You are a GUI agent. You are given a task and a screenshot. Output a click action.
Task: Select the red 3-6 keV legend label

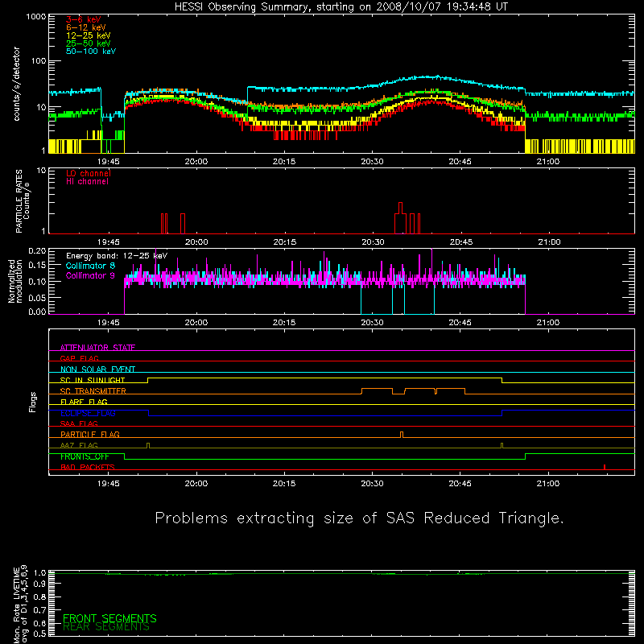[x=84, y=19]
